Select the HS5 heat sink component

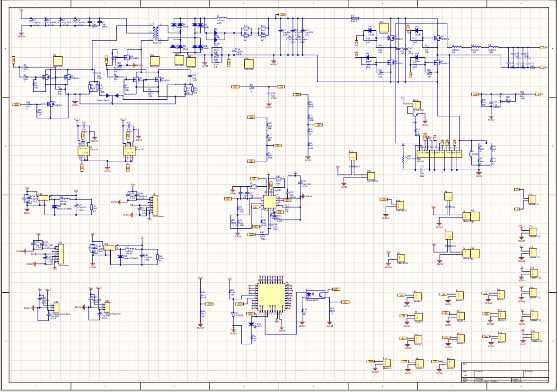(x=384, y=28)
